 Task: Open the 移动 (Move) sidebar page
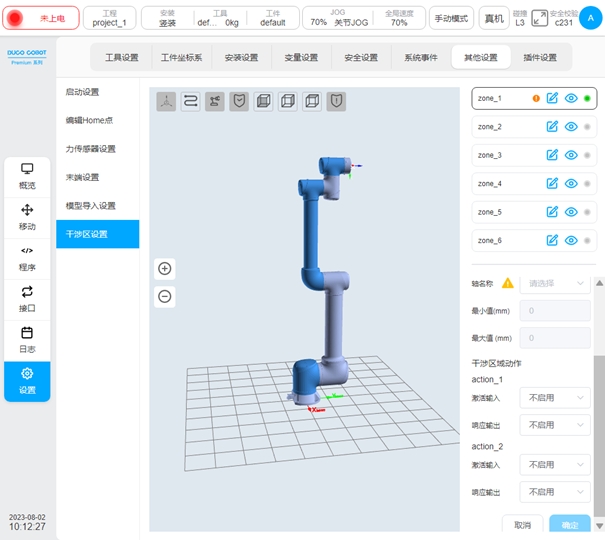27,216
